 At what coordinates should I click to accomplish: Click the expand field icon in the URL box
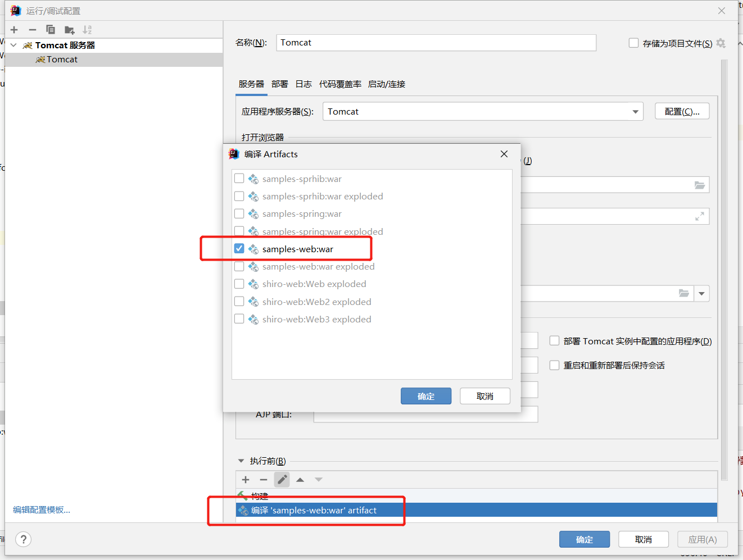[700, 216]
